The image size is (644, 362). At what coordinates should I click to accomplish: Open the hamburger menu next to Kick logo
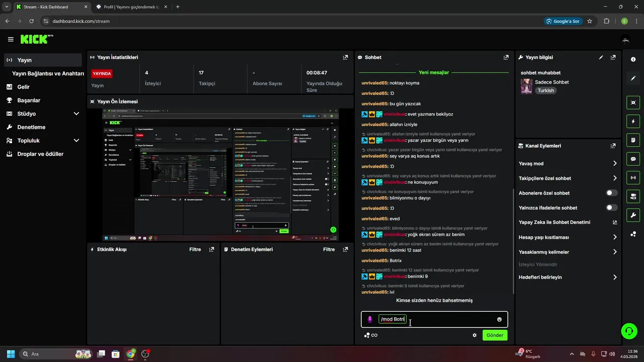pyautogui.click(x=11, y=39)
